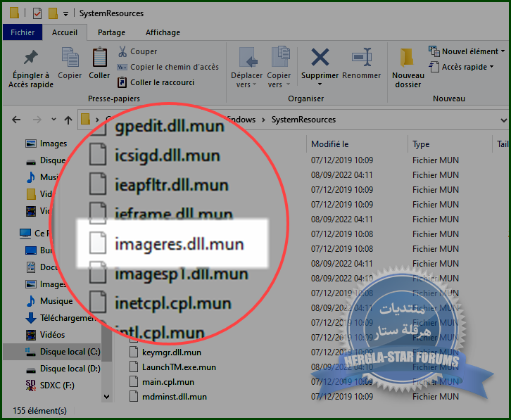Choose Copier le chemin d'accès

tap(168, 67)
